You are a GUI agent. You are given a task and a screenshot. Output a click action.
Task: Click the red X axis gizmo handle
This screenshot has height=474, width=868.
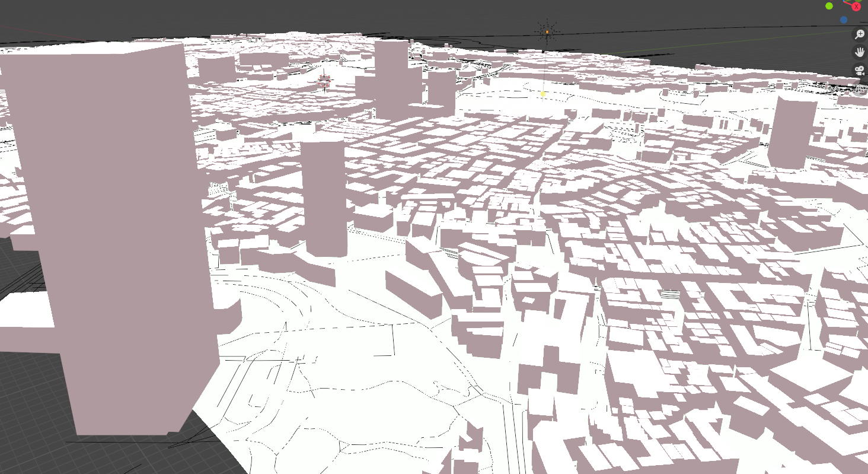pos(856,6)
